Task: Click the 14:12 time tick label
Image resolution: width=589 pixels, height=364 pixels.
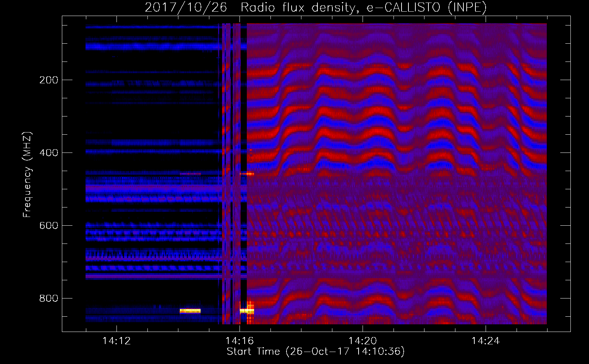Action: (116, 341)
